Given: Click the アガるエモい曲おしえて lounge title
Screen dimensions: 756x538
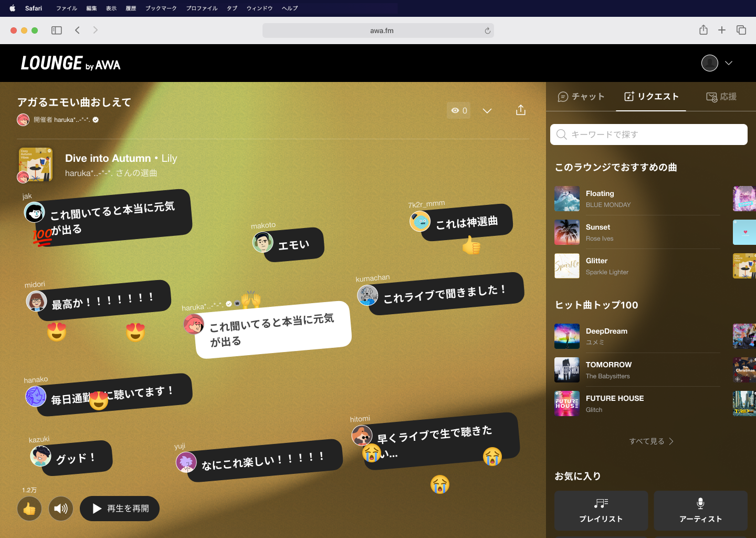Looking at the screenshot, I should point(74,102).
